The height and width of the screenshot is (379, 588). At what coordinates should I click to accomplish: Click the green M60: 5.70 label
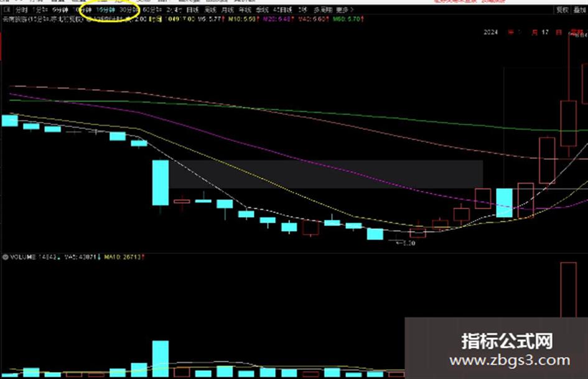pos(348,19)
